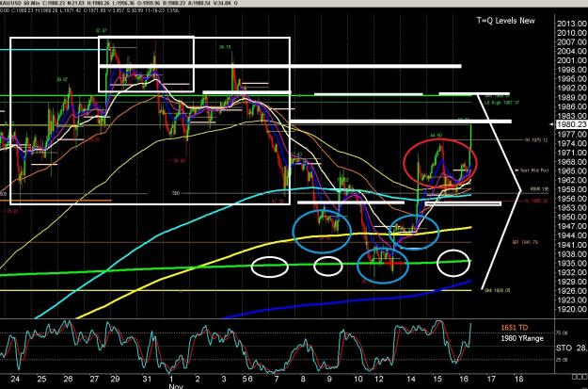Click the Nov month label on time axis

[174, 386]
